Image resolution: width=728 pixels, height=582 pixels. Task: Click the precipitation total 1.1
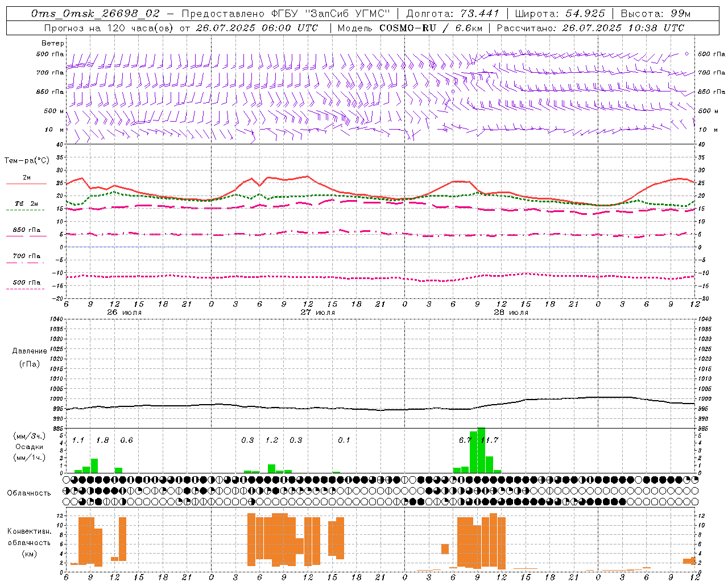(x=78, y=440)
